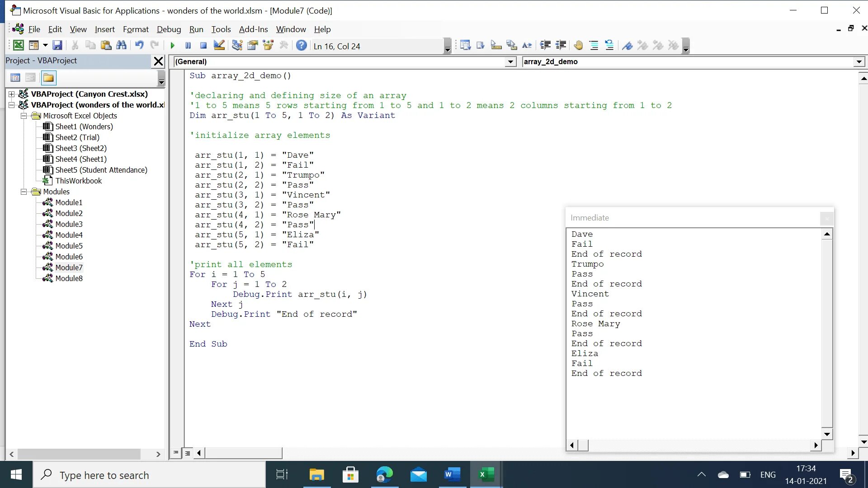The height and width of the screenshot is (488, 868).
Task: Open the Tools menu
Action: click(x=221, y=29)
